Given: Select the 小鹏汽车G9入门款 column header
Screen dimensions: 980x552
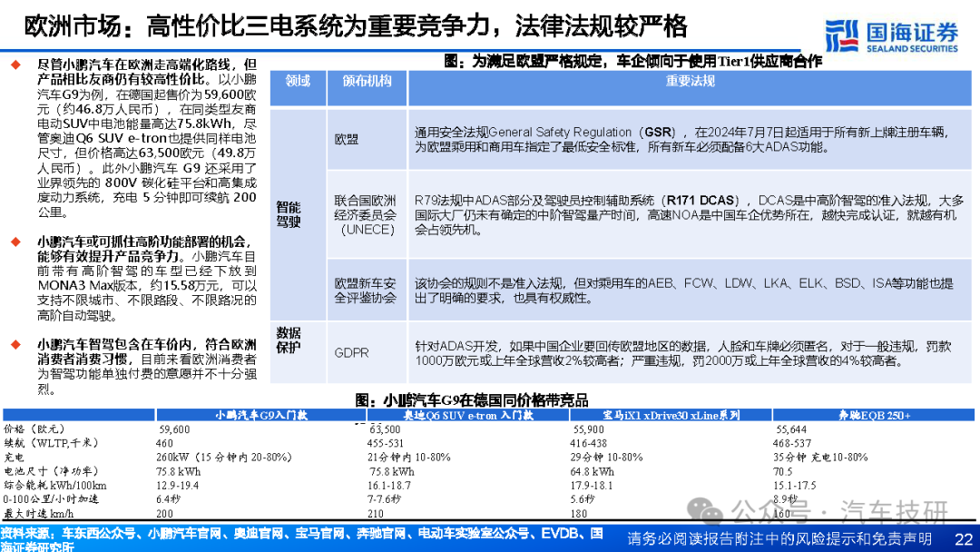Looking at the screenshot, I should [x=261, y=415].
